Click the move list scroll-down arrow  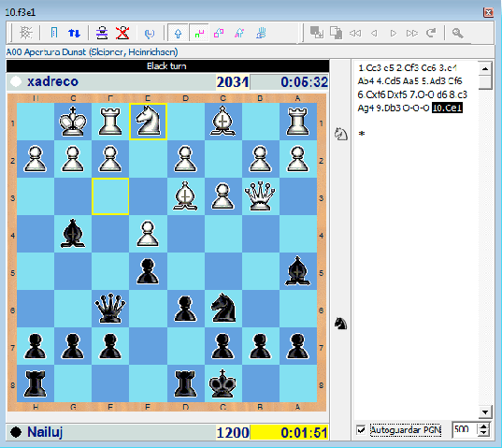[485, 412]
